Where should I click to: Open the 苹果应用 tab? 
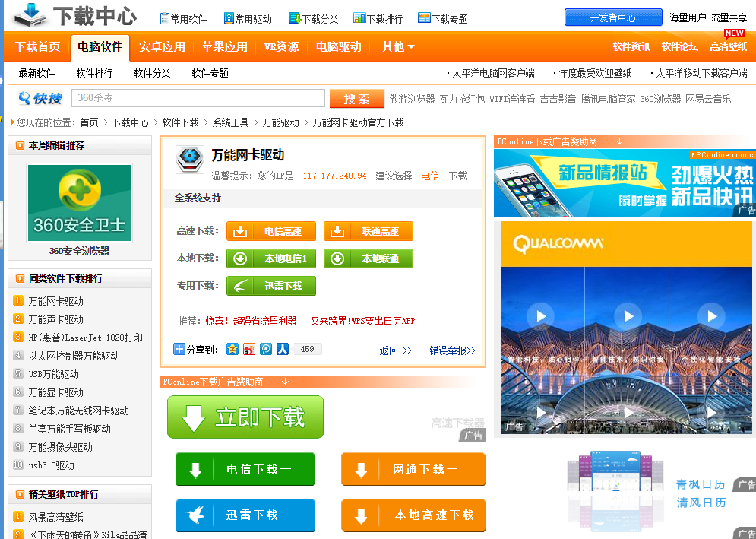(x=224, y=47)
